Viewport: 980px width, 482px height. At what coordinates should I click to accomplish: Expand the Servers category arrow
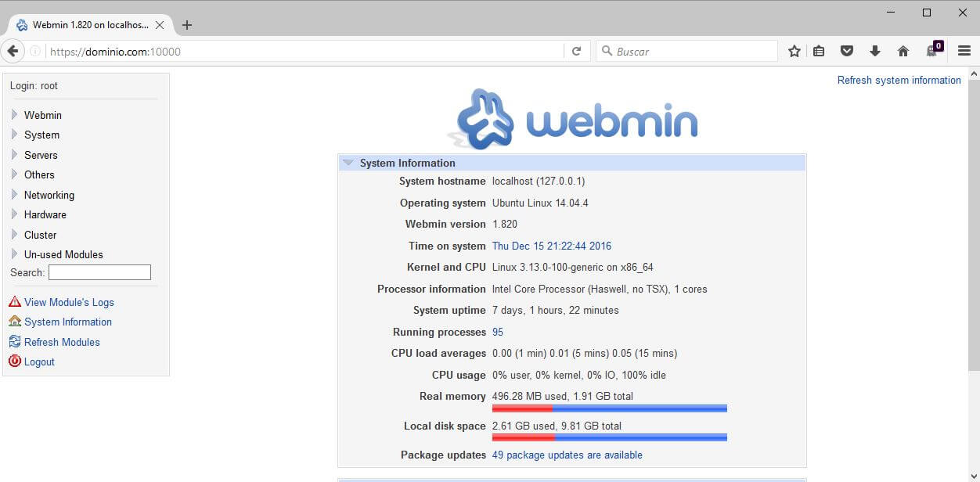click(x=14, y=154)
